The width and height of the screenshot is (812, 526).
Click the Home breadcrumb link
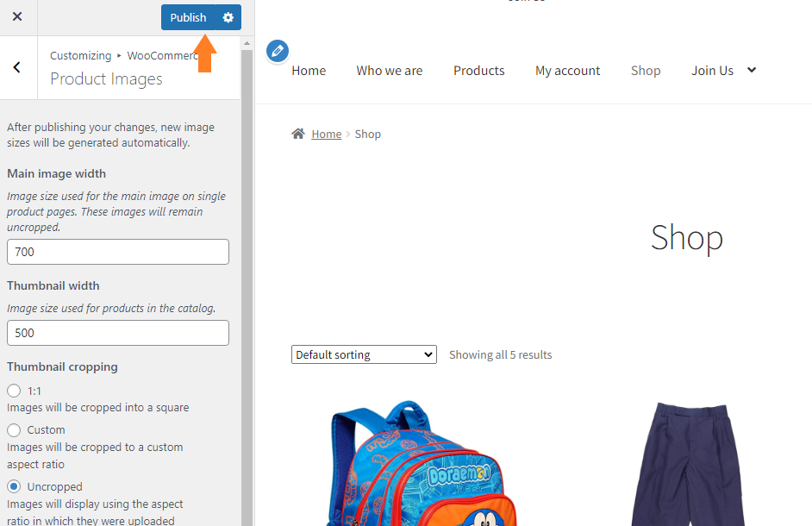326,135
